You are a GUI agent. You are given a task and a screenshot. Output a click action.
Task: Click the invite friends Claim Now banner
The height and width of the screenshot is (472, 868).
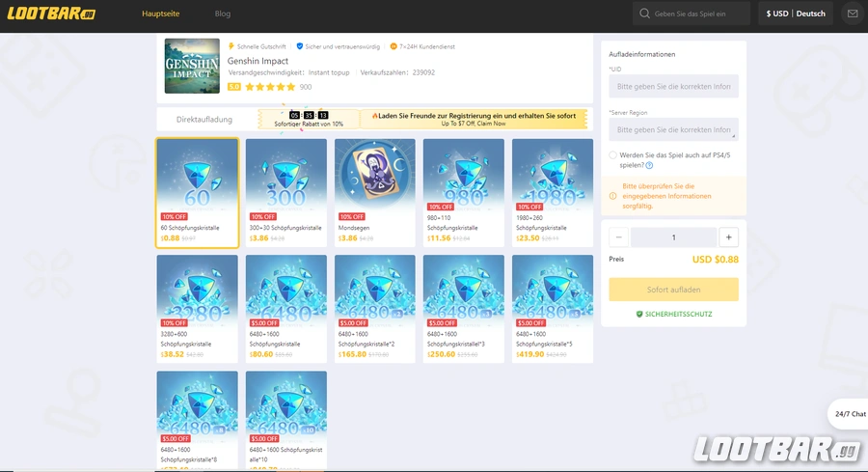[x=474, y=120]
